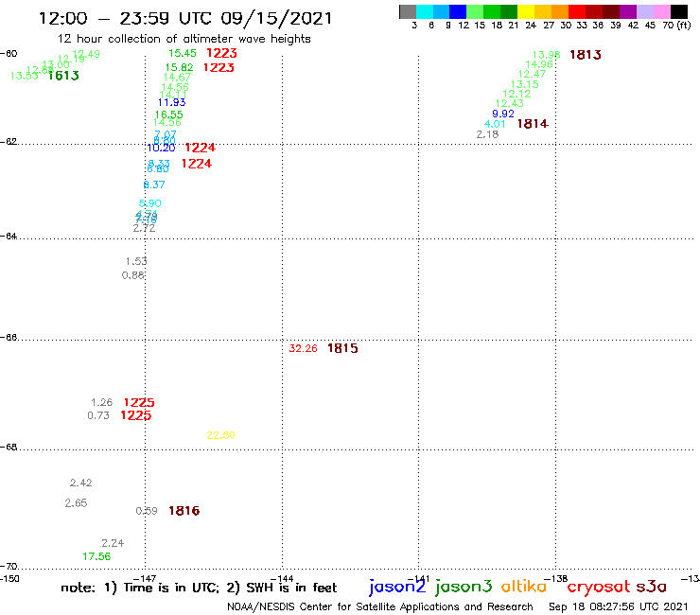Screen dimensions: 700x615
Task: Click the 2.42 wave height value
Action: tap(80, 483)
